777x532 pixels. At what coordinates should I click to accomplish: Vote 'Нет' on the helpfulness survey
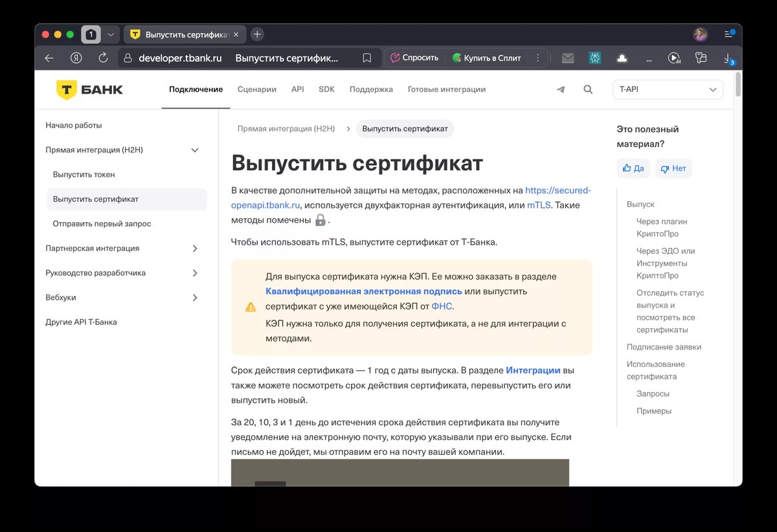click(673, 168)
